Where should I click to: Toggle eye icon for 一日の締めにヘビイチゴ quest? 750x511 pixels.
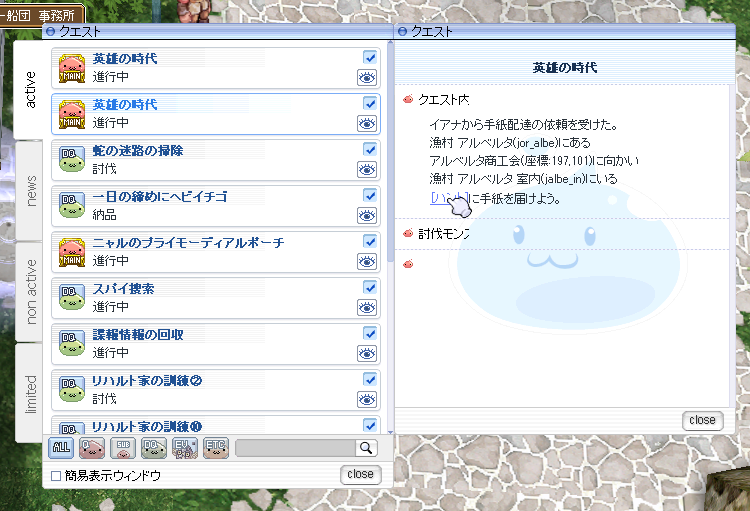coord(368,215)
